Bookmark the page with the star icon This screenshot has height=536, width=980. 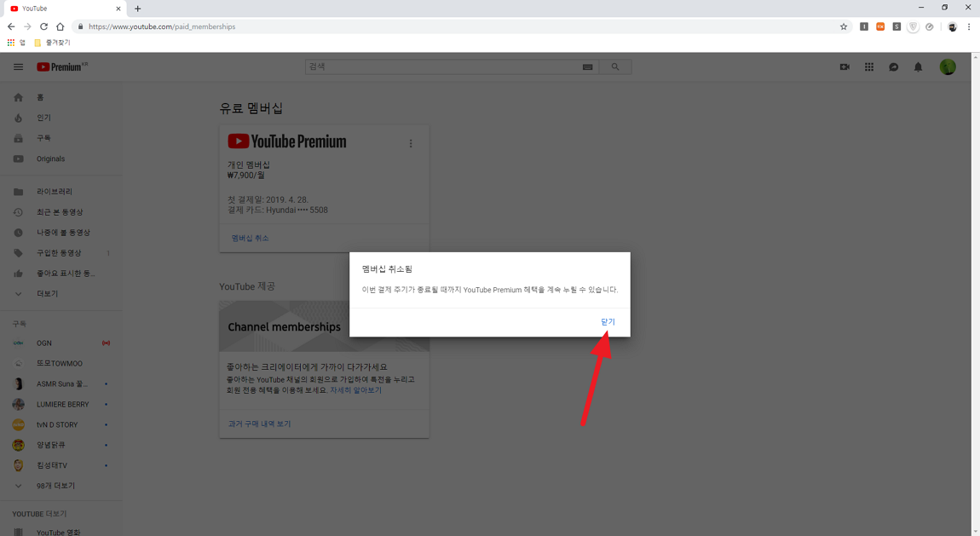click(844, 26)
